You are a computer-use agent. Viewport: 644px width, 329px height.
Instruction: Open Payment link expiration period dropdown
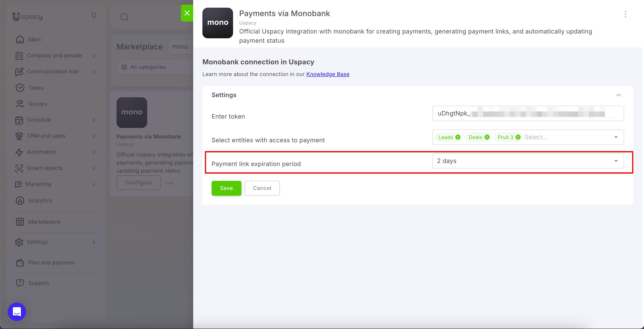[x=528, y=161]
